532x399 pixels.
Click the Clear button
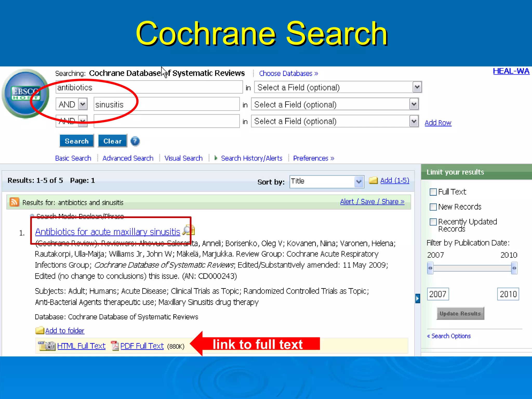pos(112,141)
